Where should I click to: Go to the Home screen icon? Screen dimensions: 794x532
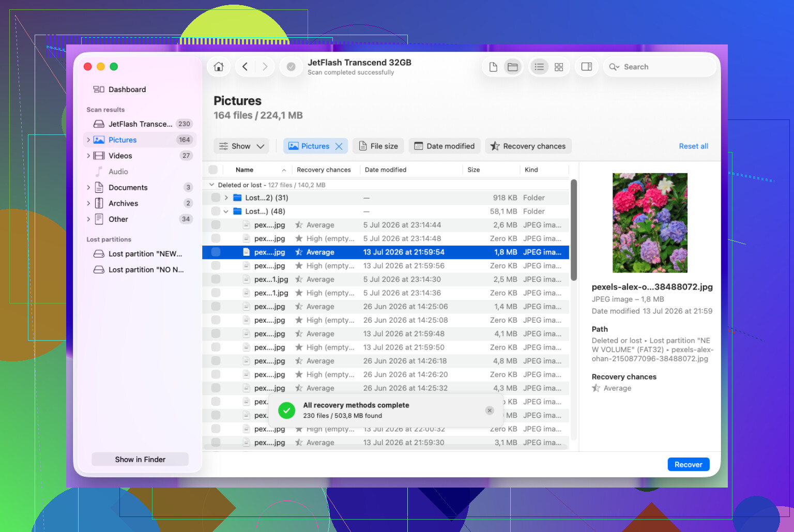pyautogui.click(x=219, y=67)
